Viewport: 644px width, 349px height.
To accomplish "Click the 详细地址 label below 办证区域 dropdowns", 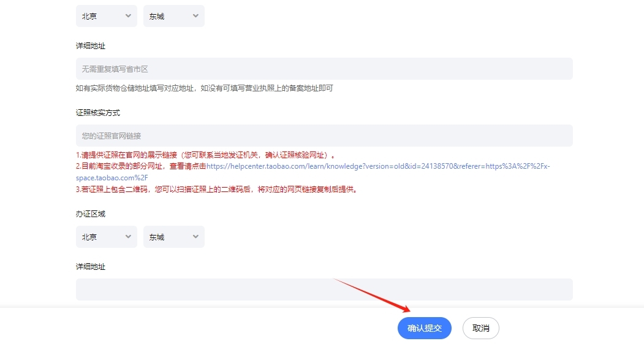I will (91, 267).
